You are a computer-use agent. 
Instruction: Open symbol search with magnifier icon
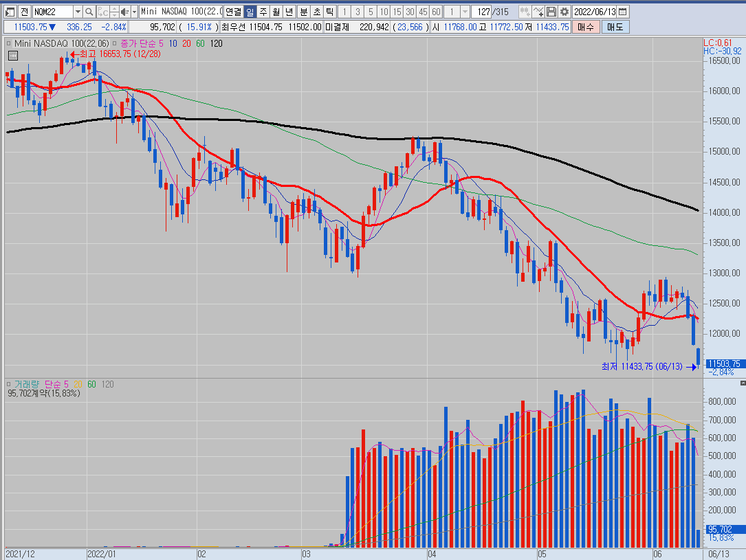pyautogui.click(x=89, y=12)
